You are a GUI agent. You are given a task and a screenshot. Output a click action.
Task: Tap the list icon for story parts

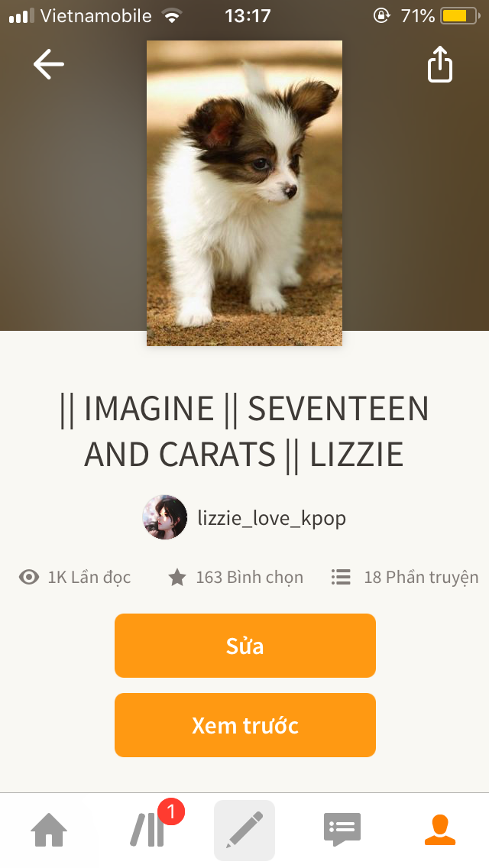pos(341,578)
